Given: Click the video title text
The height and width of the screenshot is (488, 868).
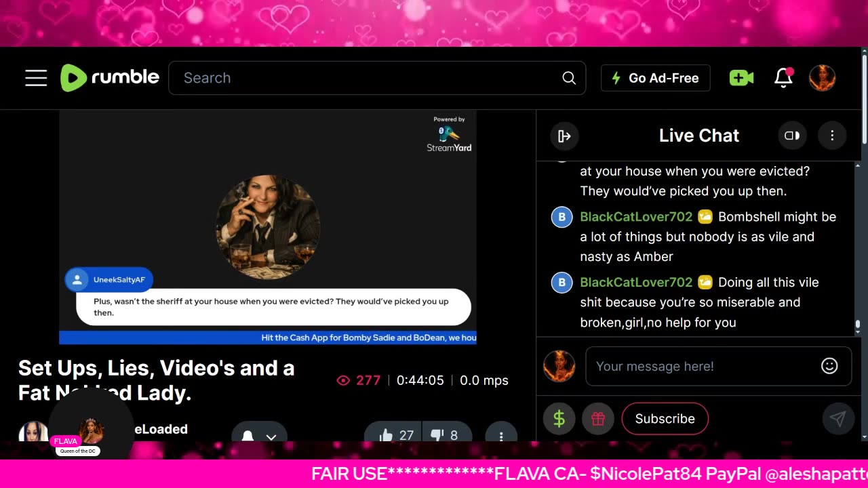Looking at the screenshot, I should (156, 380).
